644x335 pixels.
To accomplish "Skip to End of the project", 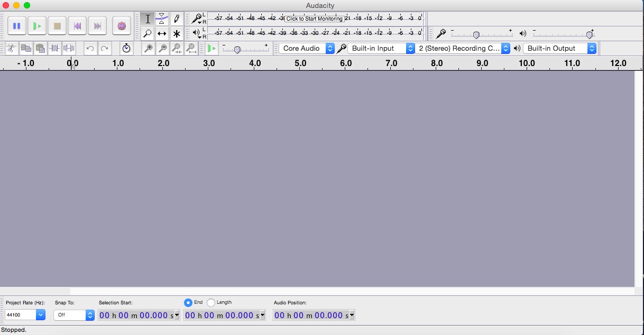I will 97,26.
